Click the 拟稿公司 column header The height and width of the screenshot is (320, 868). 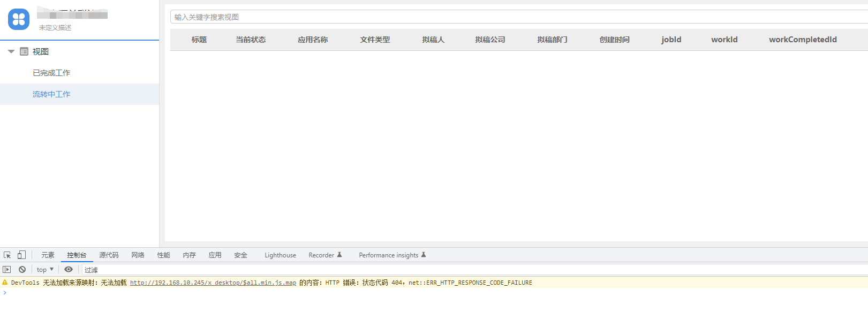tap(490, 40)
